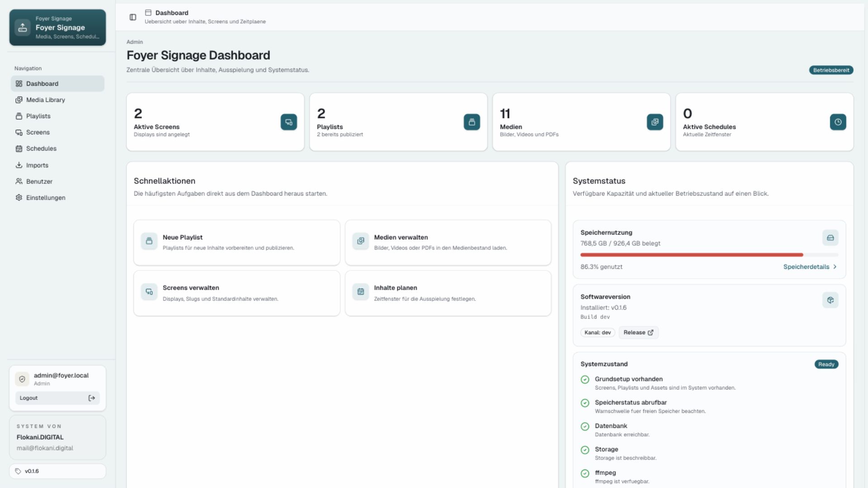Open the Imports navigation item
Viewport: 868px width, 488px height.
pyautogui.click(x=57, y=165)
